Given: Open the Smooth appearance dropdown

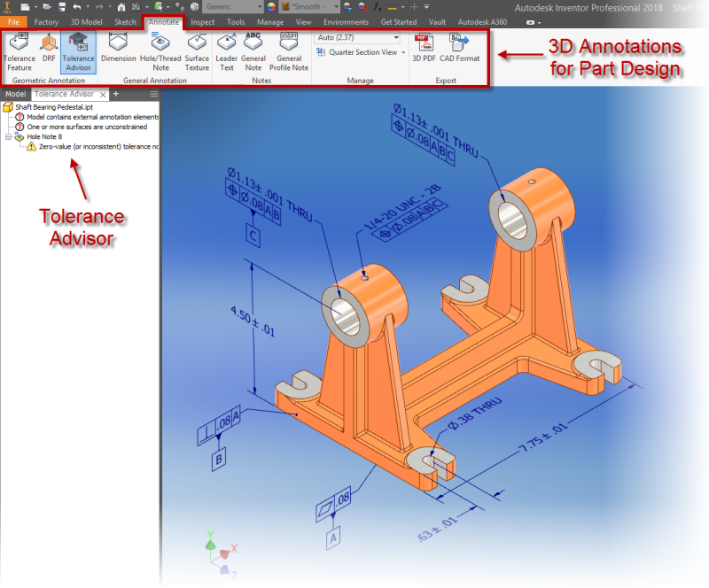Looking at the screenshot, I should point(336,6).
